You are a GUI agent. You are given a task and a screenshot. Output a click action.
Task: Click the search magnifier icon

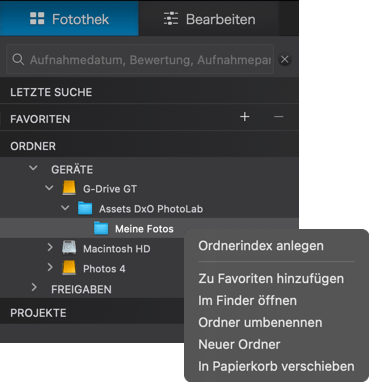coord(18,59)
